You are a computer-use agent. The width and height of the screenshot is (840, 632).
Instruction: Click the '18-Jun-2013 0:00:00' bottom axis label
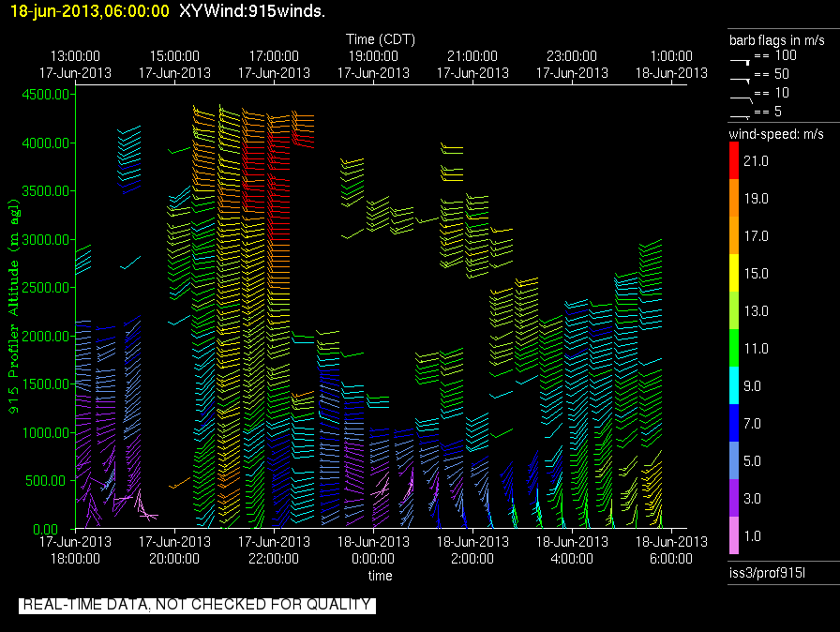[373, 550]
